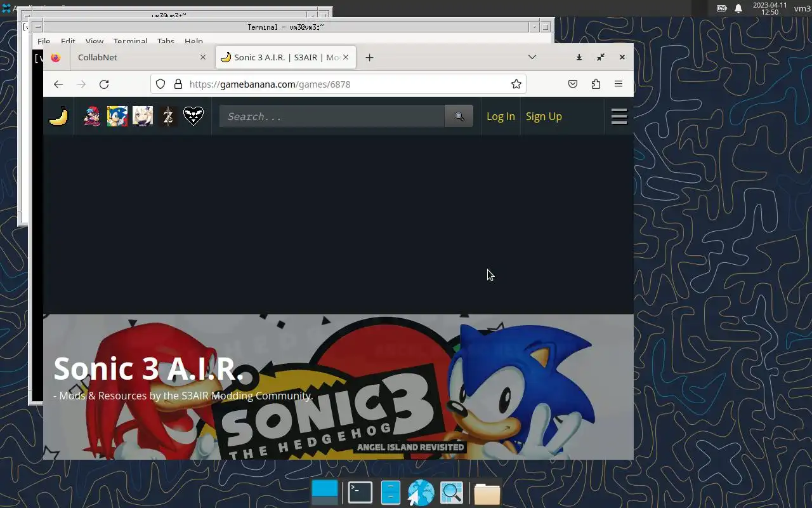Open the Firefox downloads arrow
The height and width of the screenshot is (508, 812).
click(x=579, y=57)
